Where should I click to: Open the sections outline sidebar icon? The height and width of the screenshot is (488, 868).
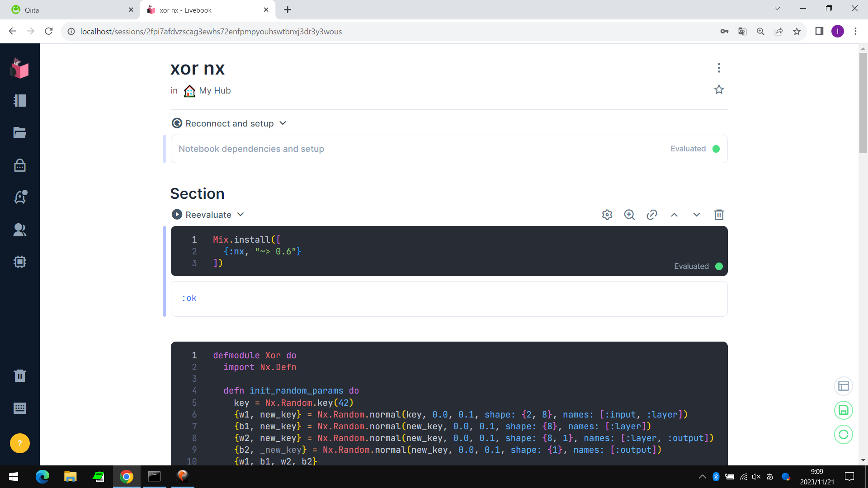click(x=20, y=100)
